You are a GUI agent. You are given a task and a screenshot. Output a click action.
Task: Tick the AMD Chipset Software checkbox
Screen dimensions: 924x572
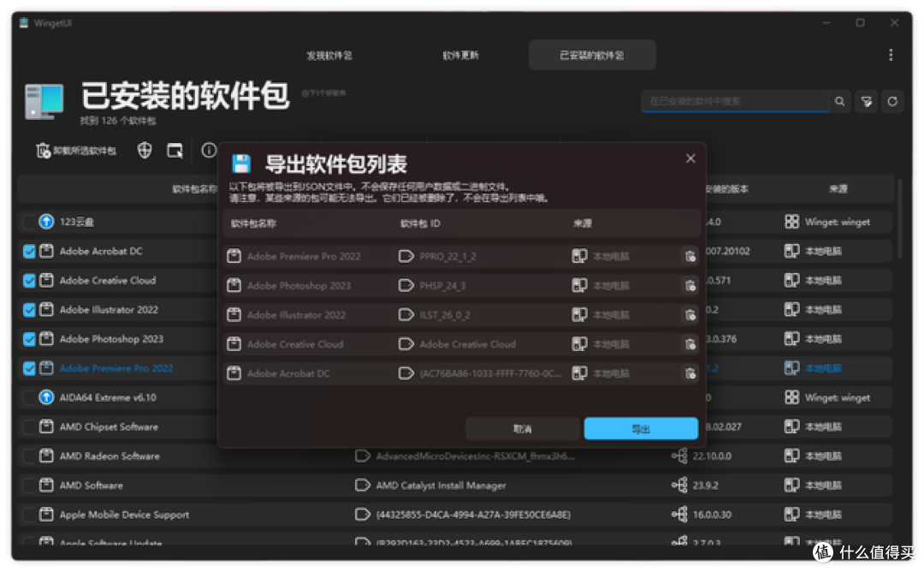(x=29, y=427)
